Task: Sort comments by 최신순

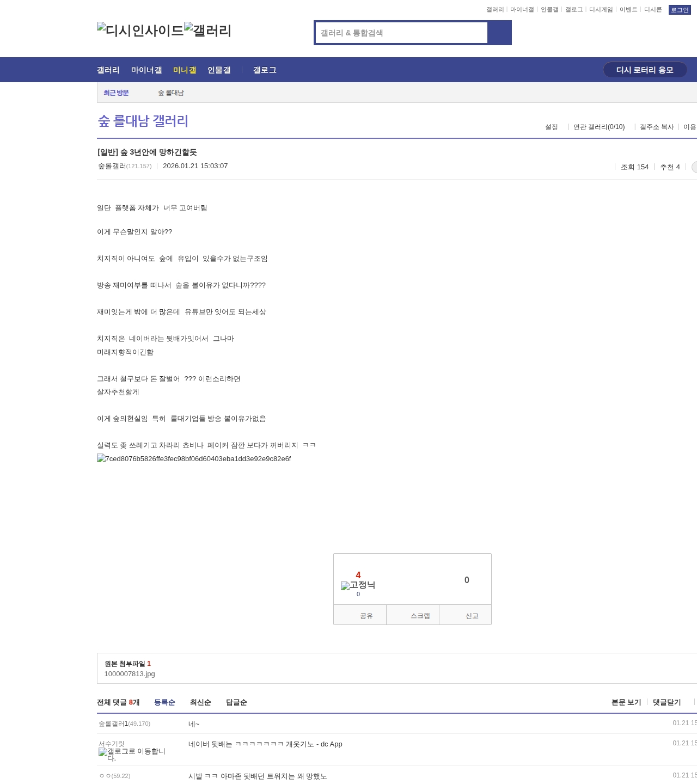Action: pos(200,702)
